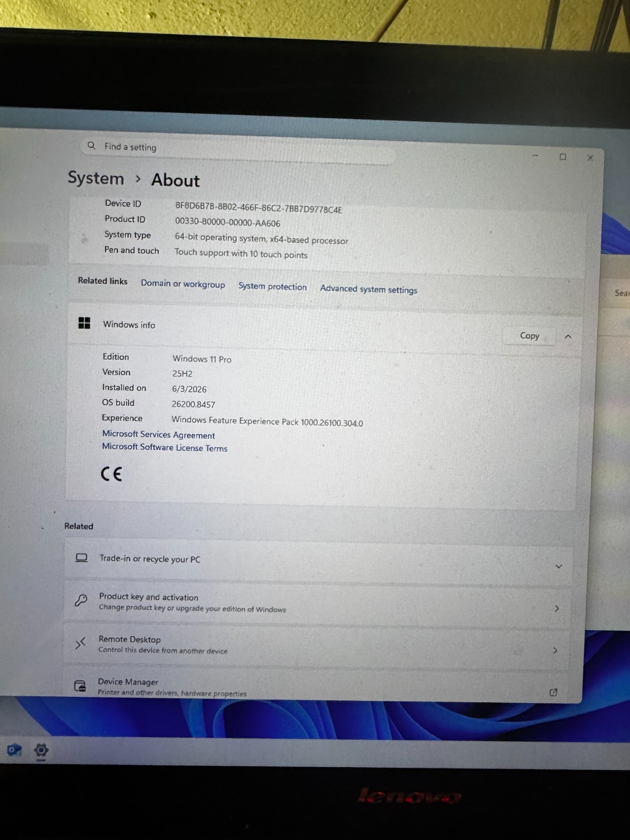The image size is (630, 840).
Task: Minimize the Settings window
Action: click(535, 156)
